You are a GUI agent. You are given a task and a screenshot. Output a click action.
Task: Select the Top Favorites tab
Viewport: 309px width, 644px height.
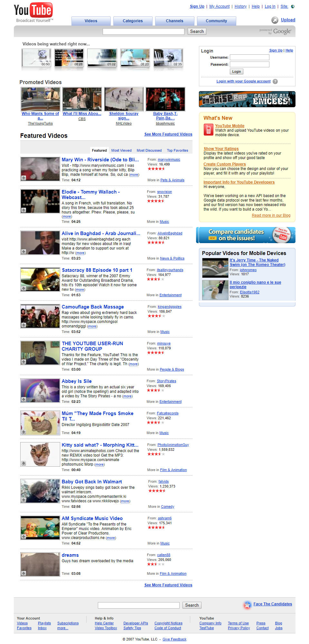pos(177,150)
